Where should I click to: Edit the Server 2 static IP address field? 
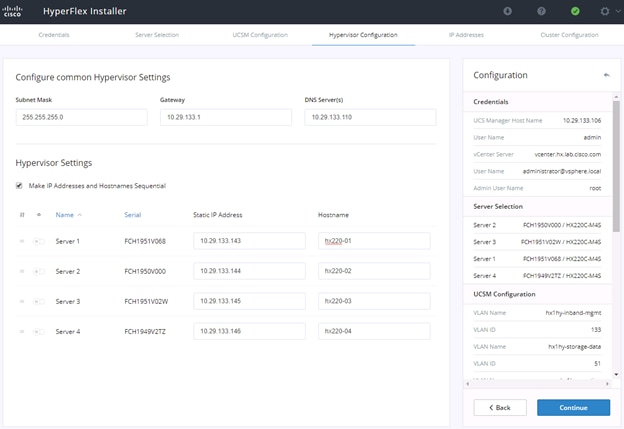(249, 271)
